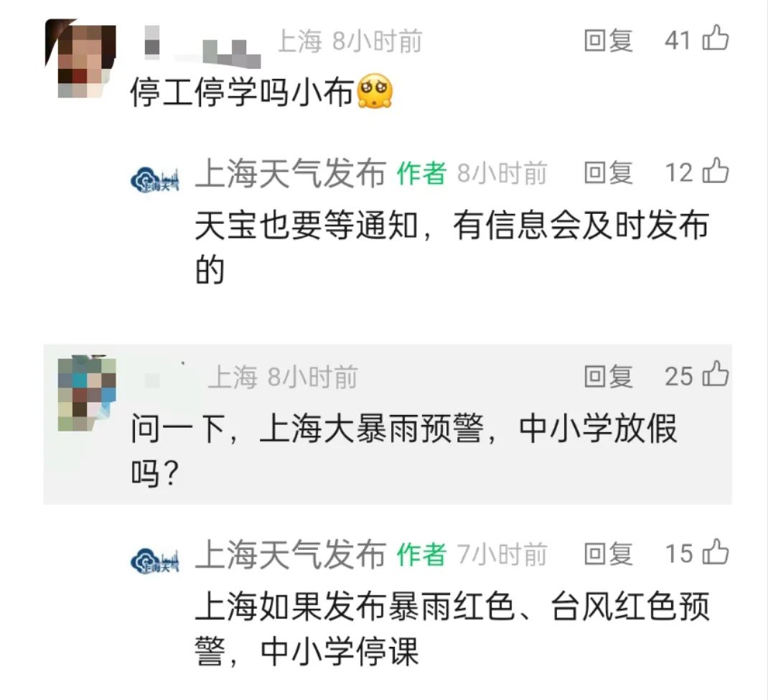Viewport: 768px width, 700px height.
Task: Like the comment with 25 likes
Action: coord(716,374)
